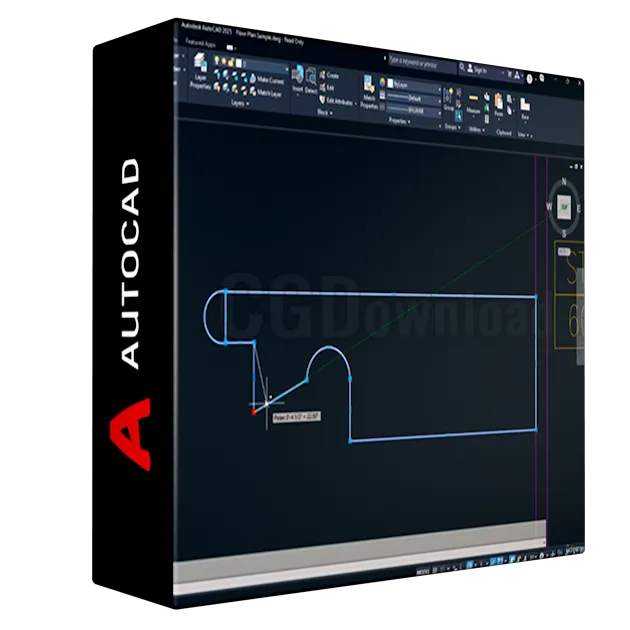Screen dimensions: 630x630
Task: Toggle the layer on/off lightbulb in layer list
Action: click(x=217, y=60)
